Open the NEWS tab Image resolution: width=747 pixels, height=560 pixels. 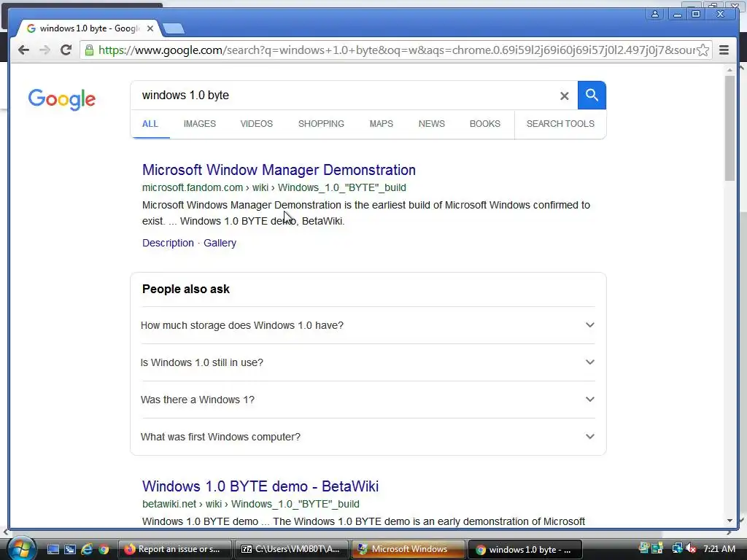pyautogui.click(x=432, y=124)
